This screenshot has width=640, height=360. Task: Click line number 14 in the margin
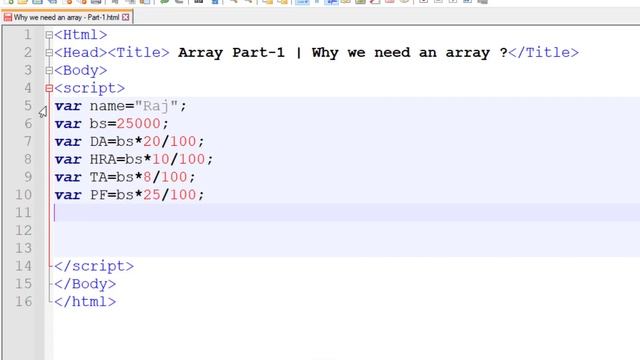tap(23, 266)
